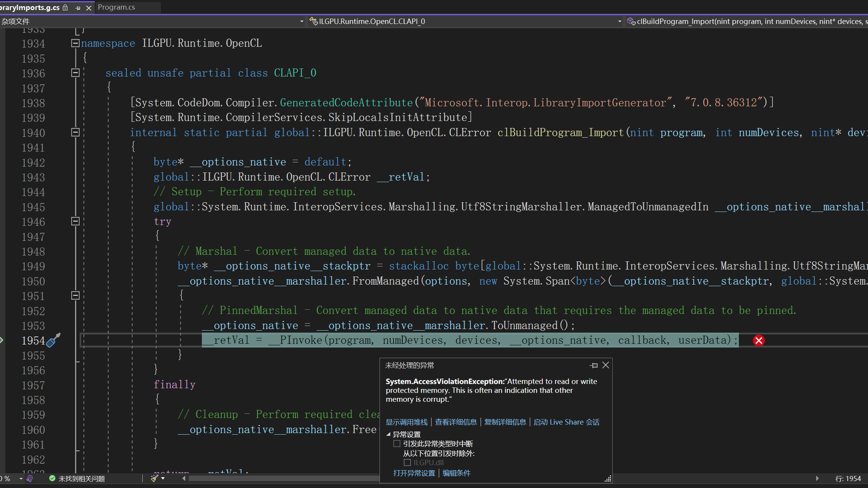
Task: Click the red exception error icon
Action: (x=759, y=341)
